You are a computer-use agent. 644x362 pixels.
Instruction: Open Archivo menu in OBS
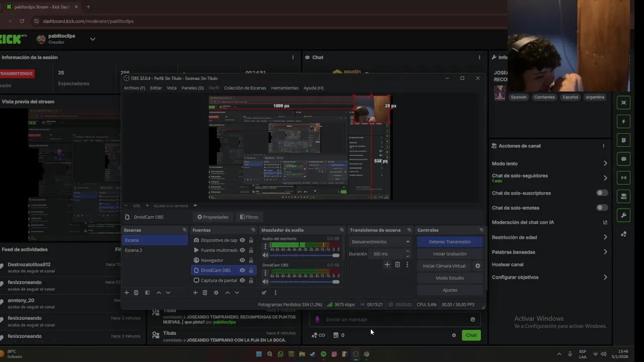pos(134,88)
